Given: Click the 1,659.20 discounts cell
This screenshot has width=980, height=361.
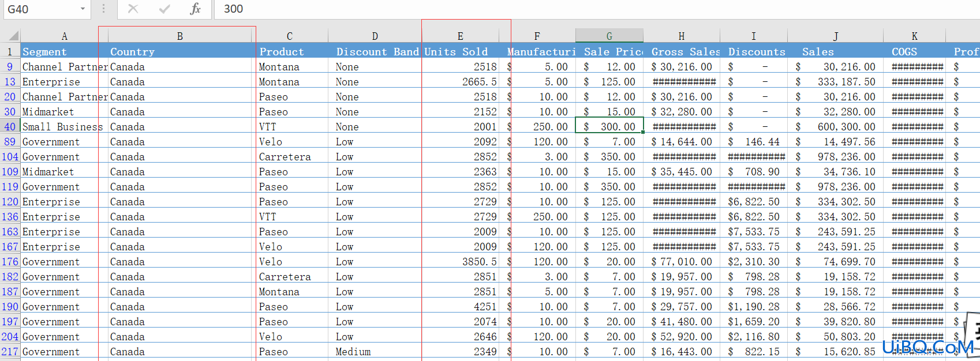Looking at the screenshot, I should click(754, 321).
